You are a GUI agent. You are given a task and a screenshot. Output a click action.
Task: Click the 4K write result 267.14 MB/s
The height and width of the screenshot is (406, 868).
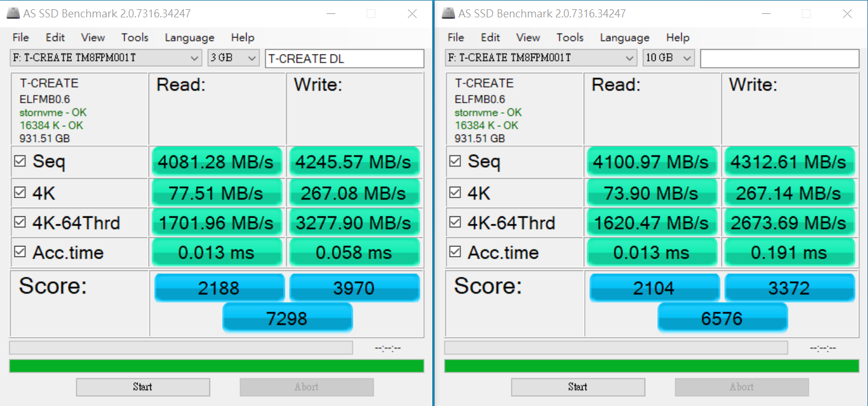790,193
